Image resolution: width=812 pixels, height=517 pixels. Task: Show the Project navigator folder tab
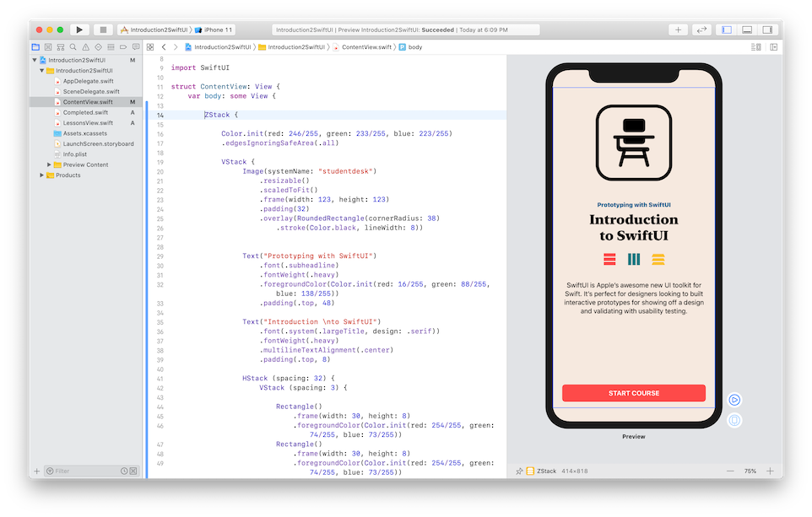point(35,47)
